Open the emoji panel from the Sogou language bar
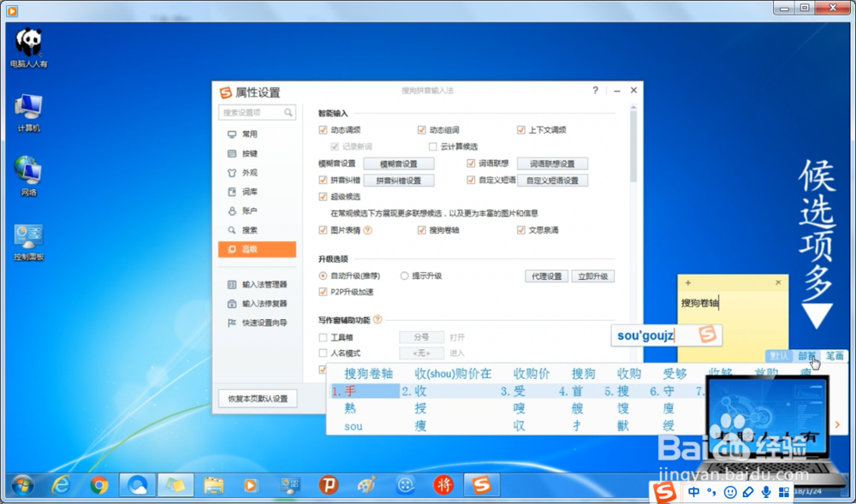Screen dimensions: 856x504 tap(729, 492)
